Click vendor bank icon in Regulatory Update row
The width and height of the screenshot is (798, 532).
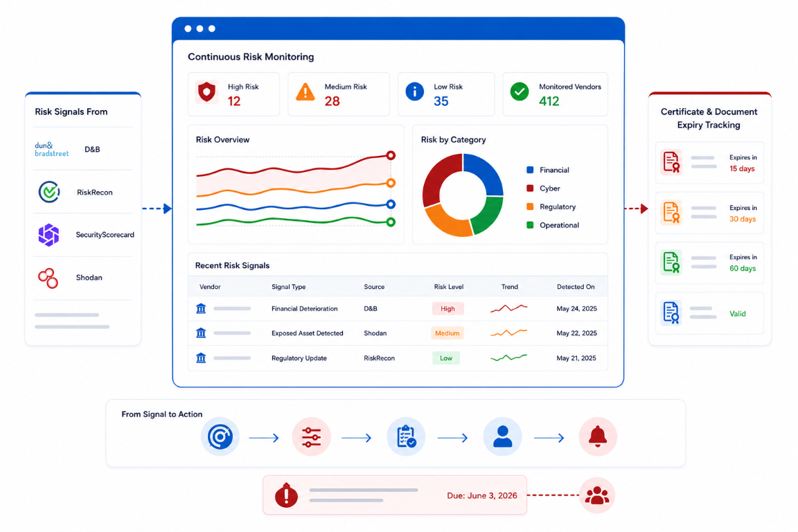(x=201, y=358)
